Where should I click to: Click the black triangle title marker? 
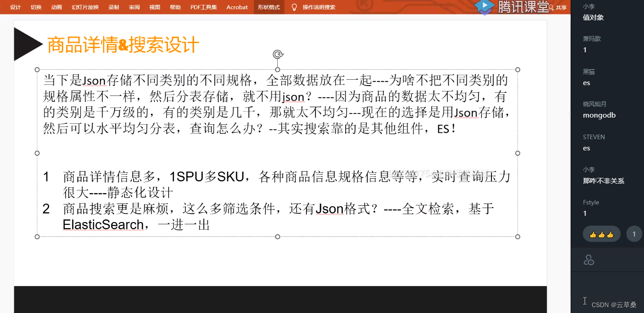(x=28, y=44)
